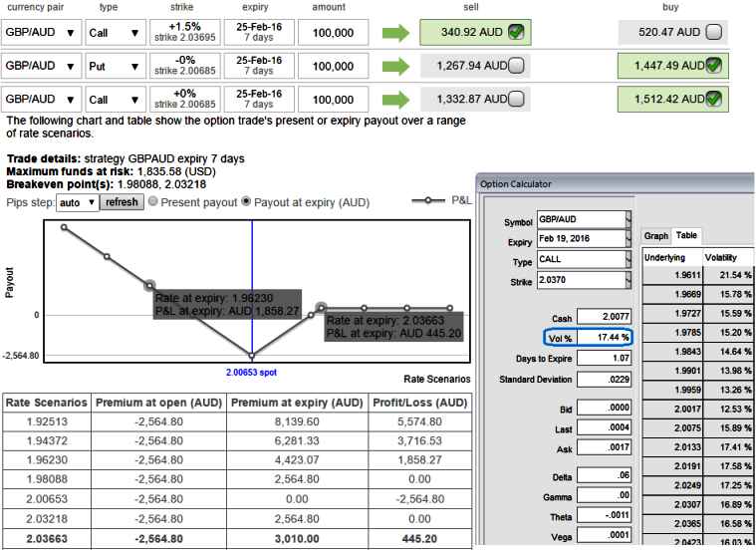Click the Standard Deviation .0229 field

pos(605,380)
